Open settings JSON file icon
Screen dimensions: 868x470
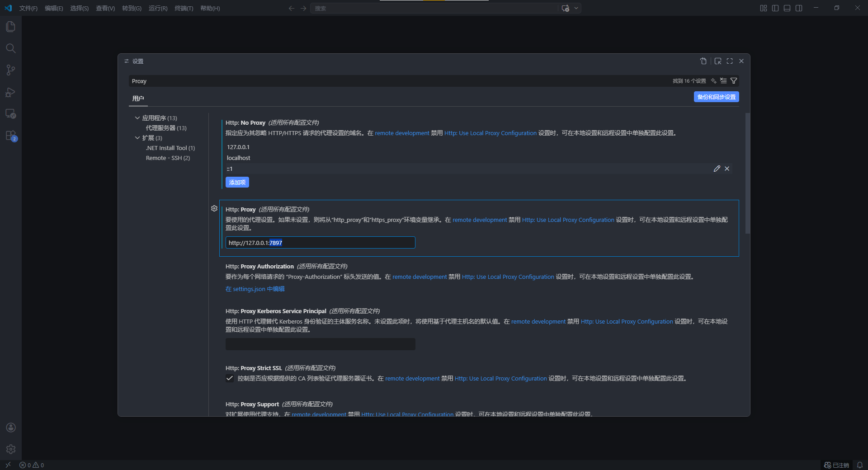[x=703, y=61]
